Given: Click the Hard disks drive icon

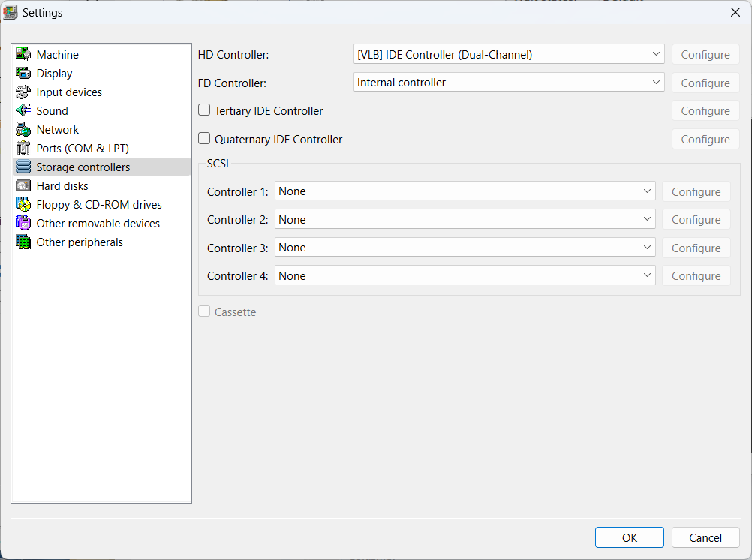Looking at the screenshot, I should (23, 185).
